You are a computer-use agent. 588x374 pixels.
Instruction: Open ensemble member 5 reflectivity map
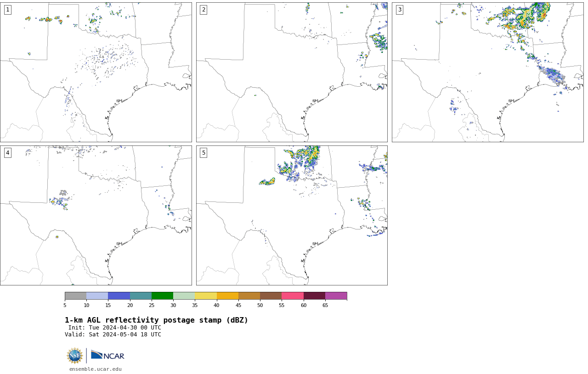(292, 215)
